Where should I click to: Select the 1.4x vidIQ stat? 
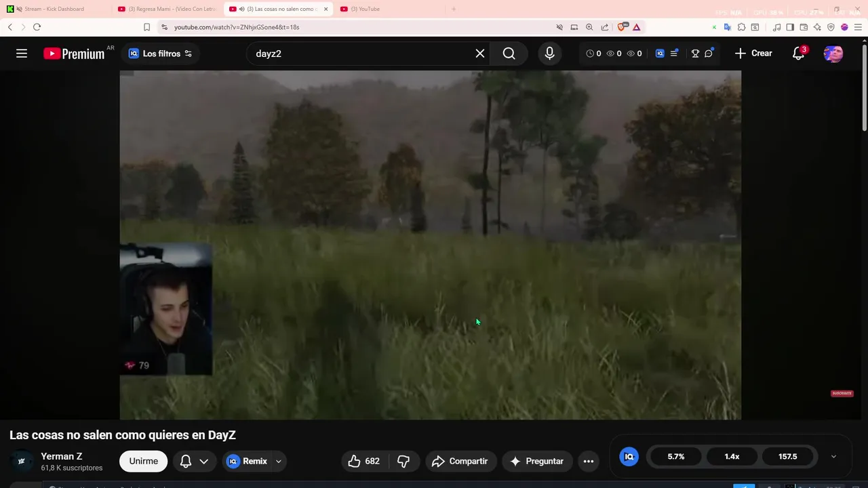[x=732, y=456]
